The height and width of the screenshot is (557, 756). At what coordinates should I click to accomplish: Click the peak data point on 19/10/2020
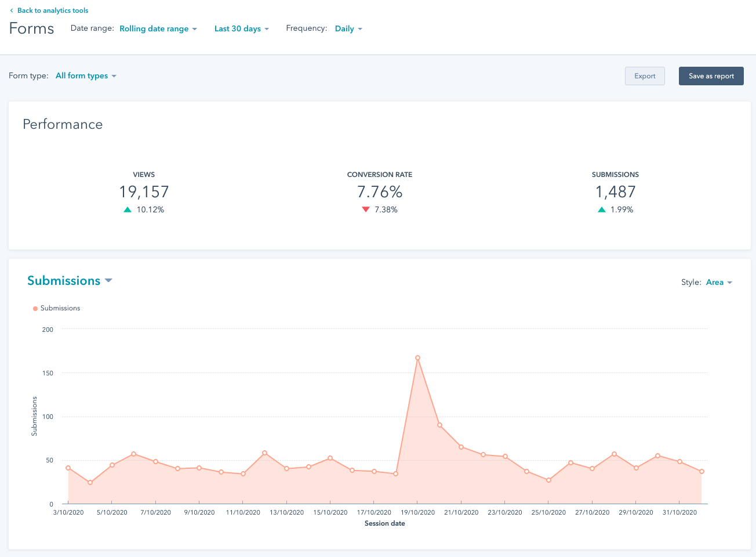417,358
